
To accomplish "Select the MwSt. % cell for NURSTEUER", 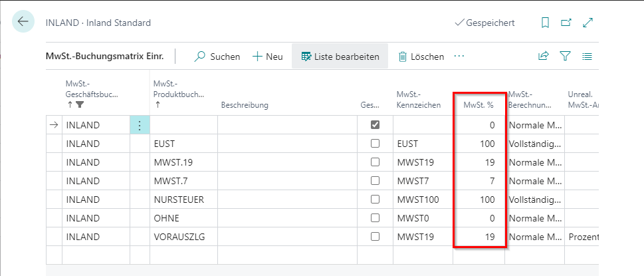I will click(x=479, y=200).
